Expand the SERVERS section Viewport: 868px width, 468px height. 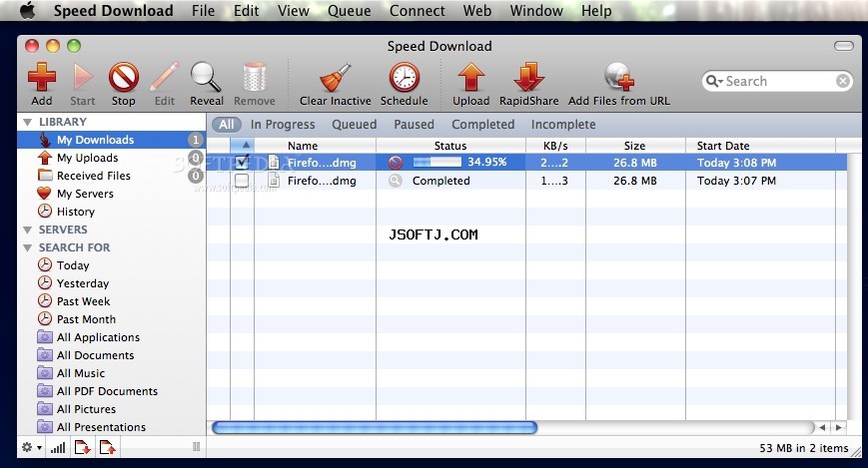point(27,230)
